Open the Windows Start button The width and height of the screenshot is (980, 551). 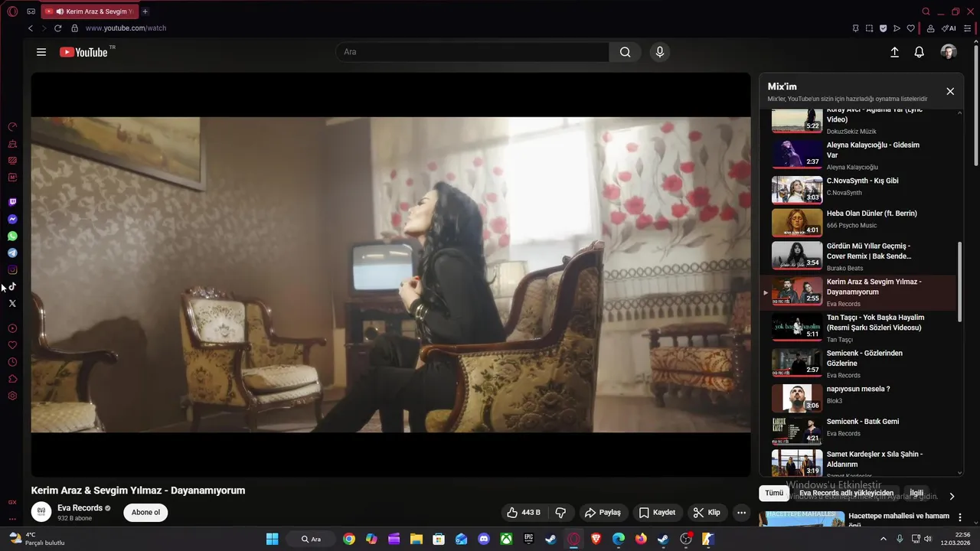pyautogui.click(x=272, y=539)
